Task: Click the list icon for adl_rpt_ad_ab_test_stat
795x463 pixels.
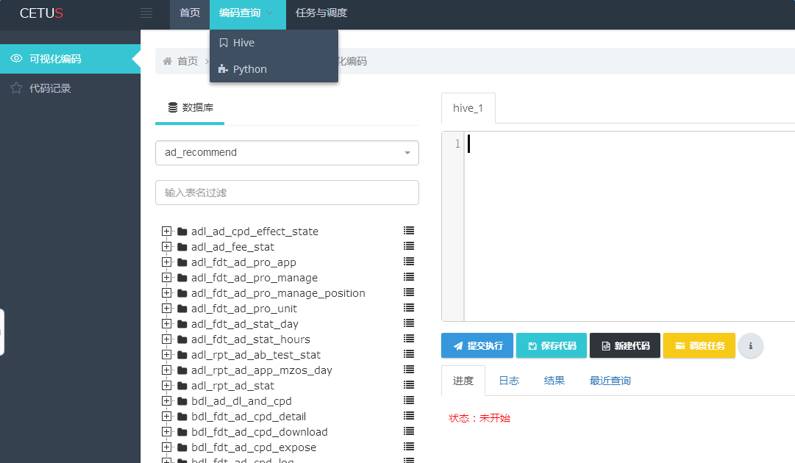Action: click(409, 354)
